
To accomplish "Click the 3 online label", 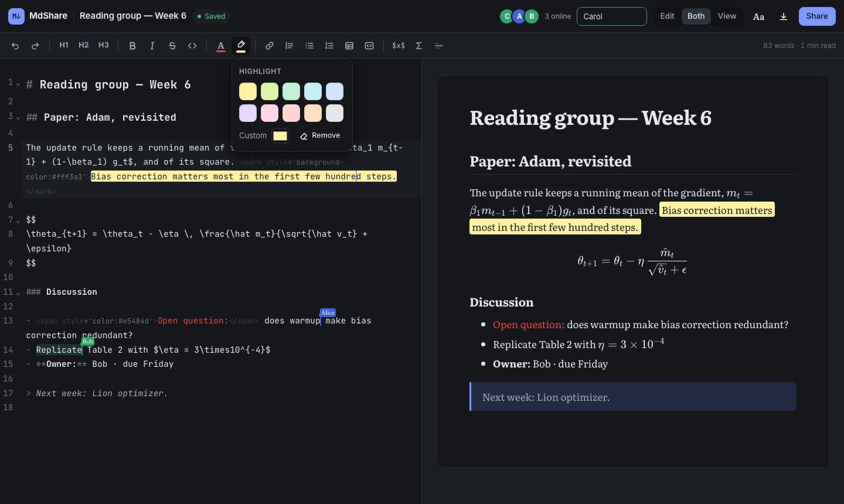I will pyautogui.click(x=557, y=16).
